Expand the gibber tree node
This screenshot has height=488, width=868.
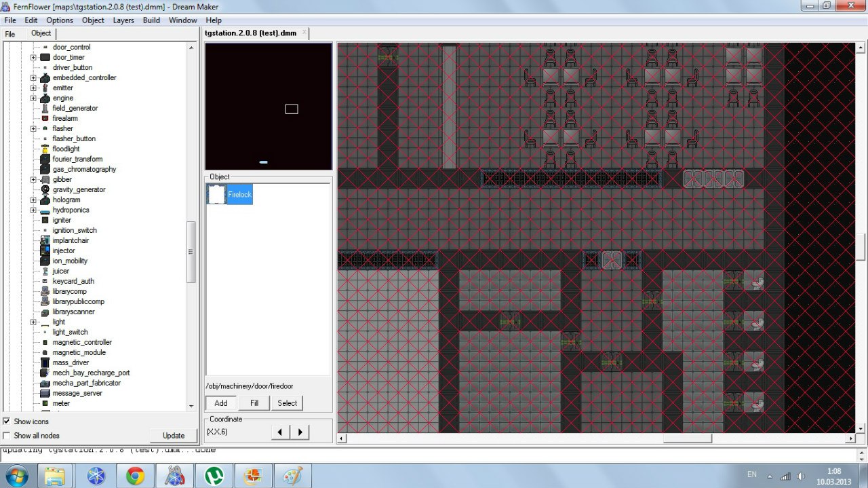pyautogui.click(x=33, y=180)
